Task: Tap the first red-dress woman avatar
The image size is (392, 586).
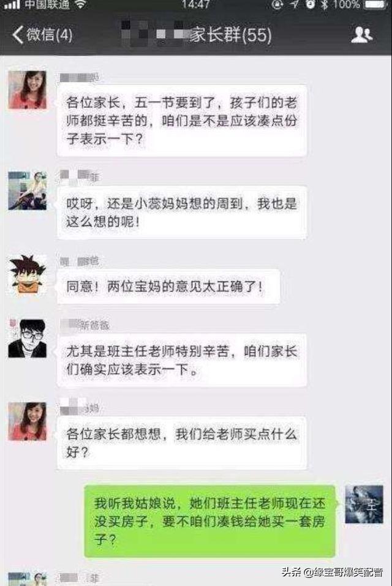Action: coord(28,89)
